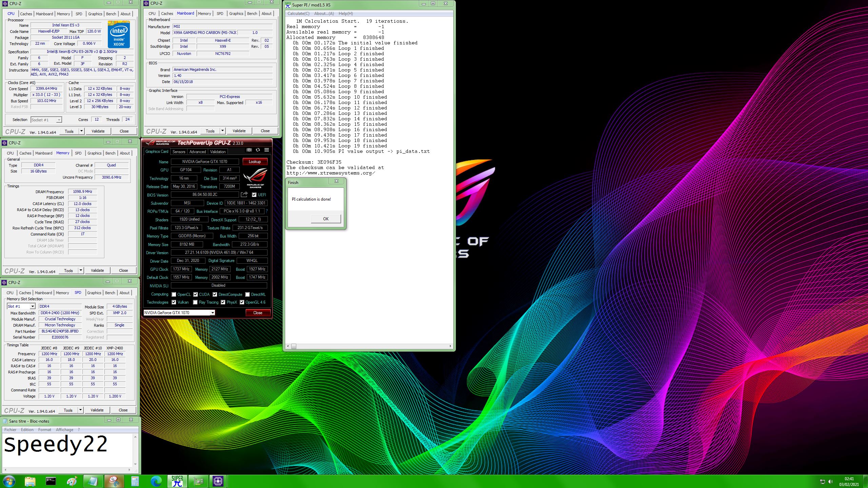Open the Fichier menu in Notepad
The image size is (868, 488).
[11, 430]
